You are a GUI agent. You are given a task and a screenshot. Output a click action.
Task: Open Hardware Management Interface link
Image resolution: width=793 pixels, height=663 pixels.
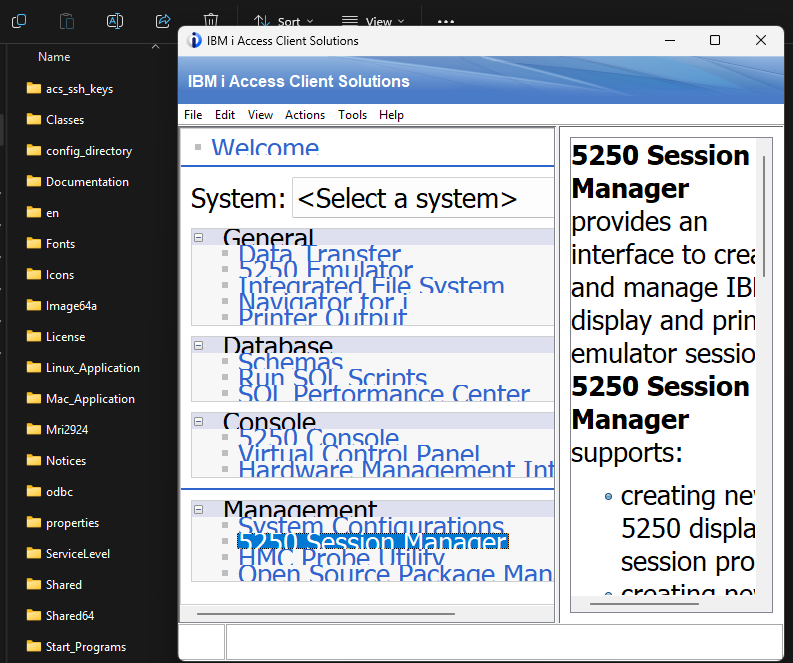click(x=396, y=469)
